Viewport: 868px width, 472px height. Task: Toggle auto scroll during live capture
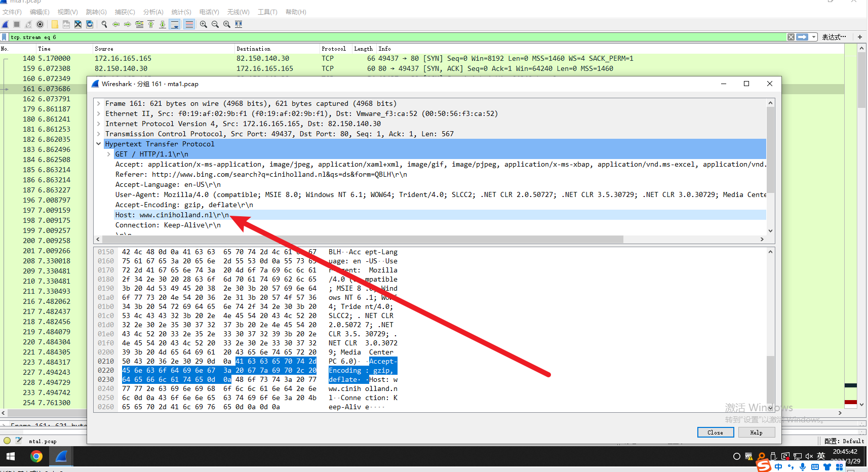(175, 24)
